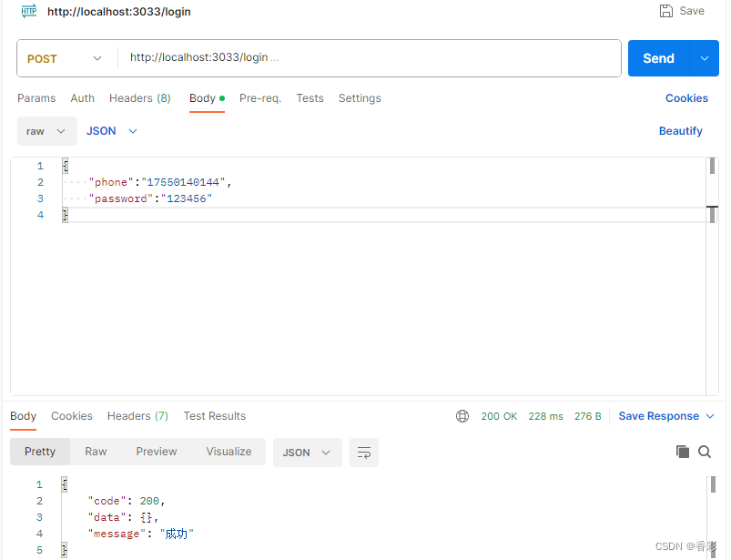Open the response Cookies tab
This screenshot has height=560, width=731.
coord(72,416)
